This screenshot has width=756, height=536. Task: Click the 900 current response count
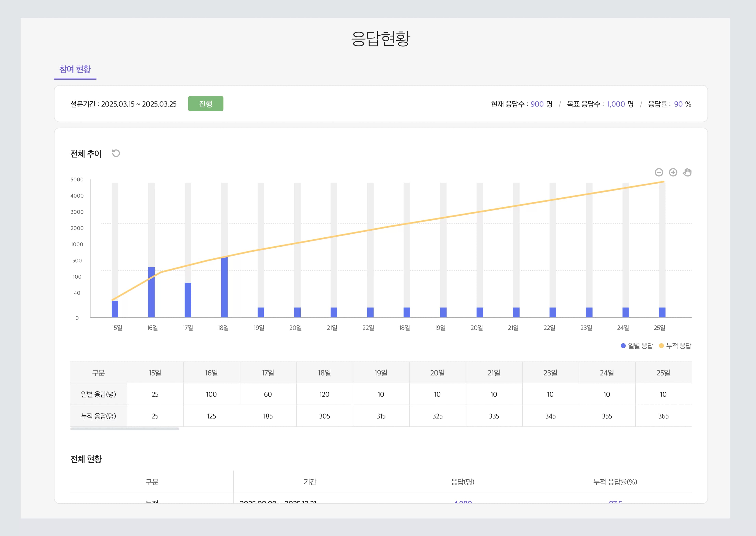tap(537, 104)
